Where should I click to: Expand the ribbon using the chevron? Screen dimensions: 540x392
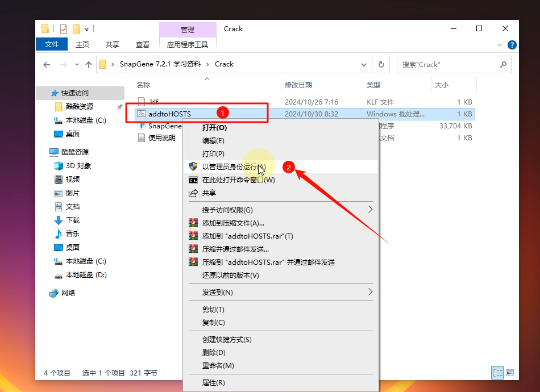(x=500, y=44)
